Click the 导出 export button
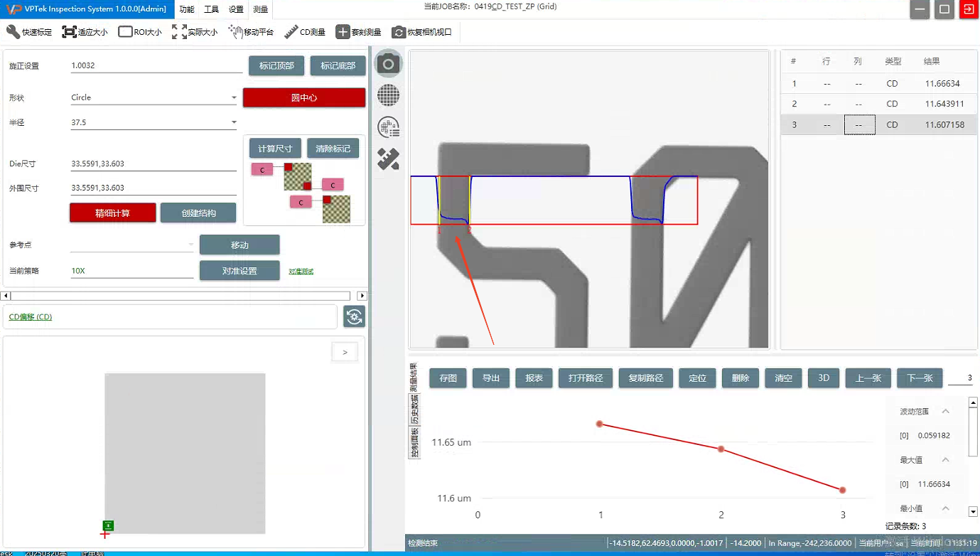Image resolution: width=980 pixels, height=556 pixels. pyautogui.click(x=491, y=378)
